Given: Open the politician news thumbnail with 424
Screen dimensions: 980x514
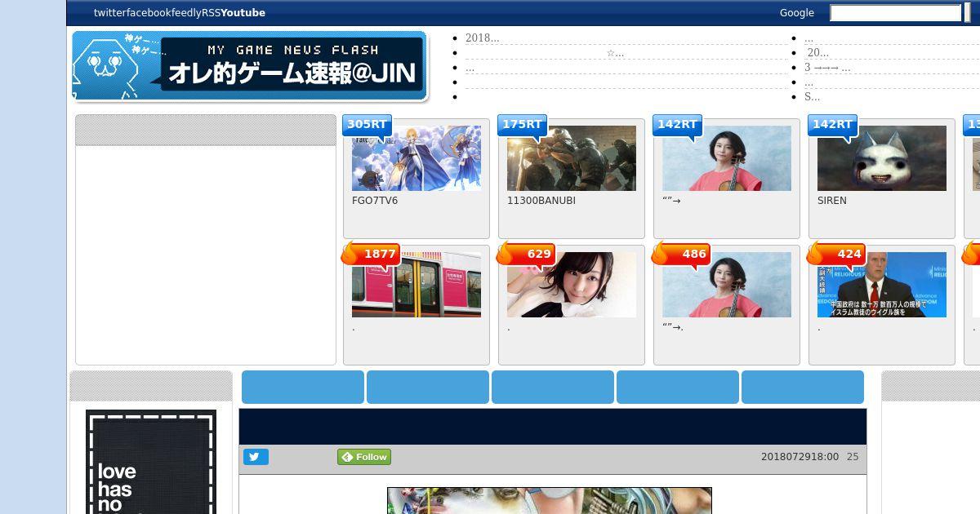Looking at the screenshot, I should click(x=882, y=285).
